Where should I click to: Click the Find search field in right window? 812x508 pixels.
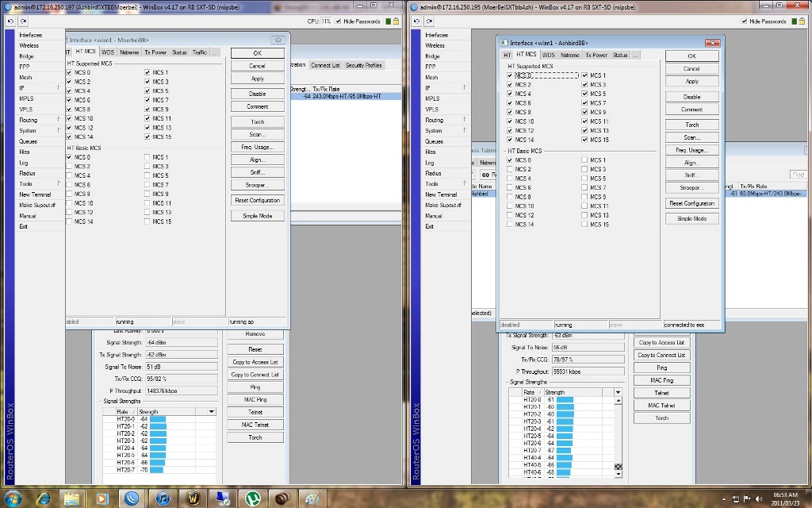tap(798, 175)
